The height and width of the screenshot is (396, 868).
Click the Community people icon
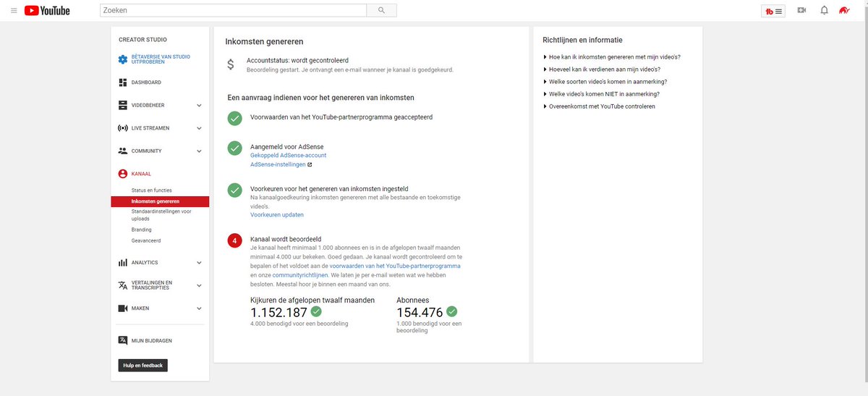coord(122,151)
